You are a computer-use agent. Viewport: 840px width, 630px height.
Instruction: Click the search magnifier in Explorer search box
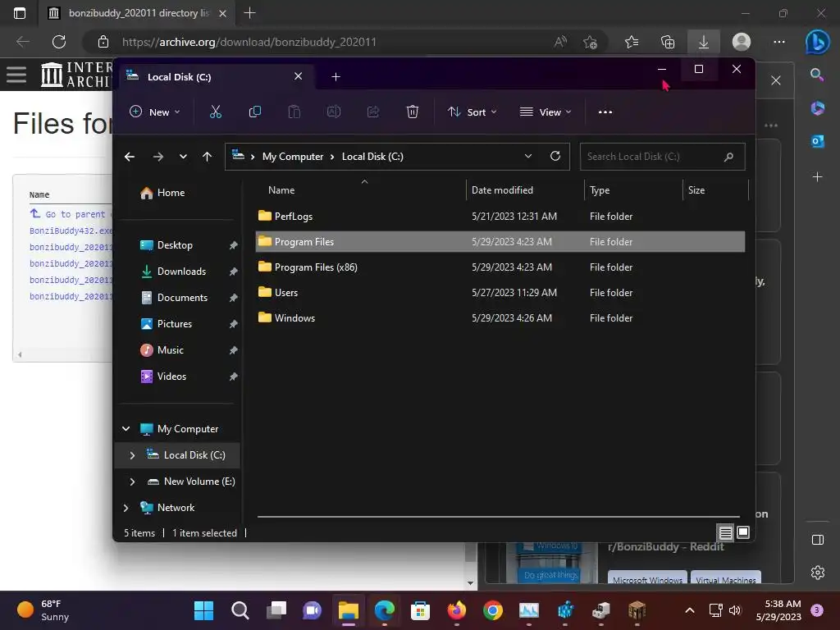point(728,157)
